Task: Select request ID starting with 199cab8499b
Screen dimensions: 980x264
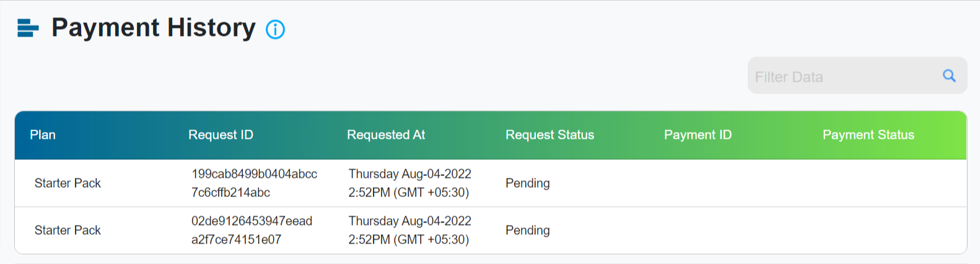Action: [x=254, y=183]
